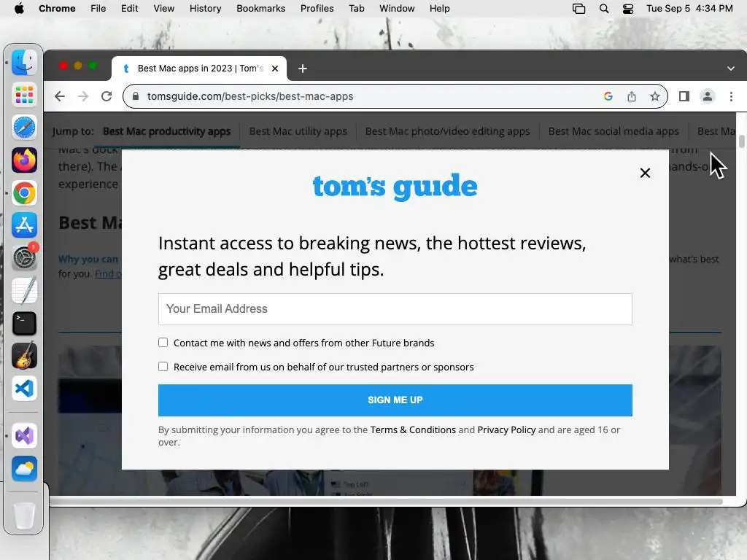Click the SIGN ME UP button

point(395,400)
